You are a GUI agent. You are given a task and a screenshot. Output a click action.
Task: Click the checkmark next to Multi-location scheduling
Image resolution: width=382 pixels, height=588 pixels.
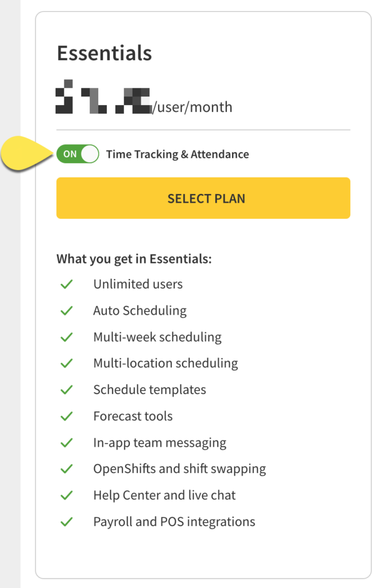(66, 363)
